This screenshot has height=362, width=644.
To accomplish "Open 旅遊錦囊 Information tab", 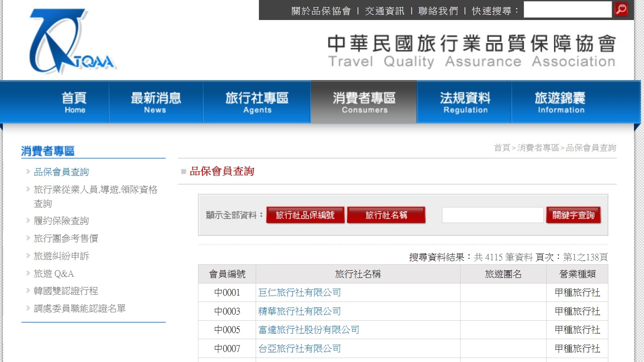I will (x=560, y=102).
